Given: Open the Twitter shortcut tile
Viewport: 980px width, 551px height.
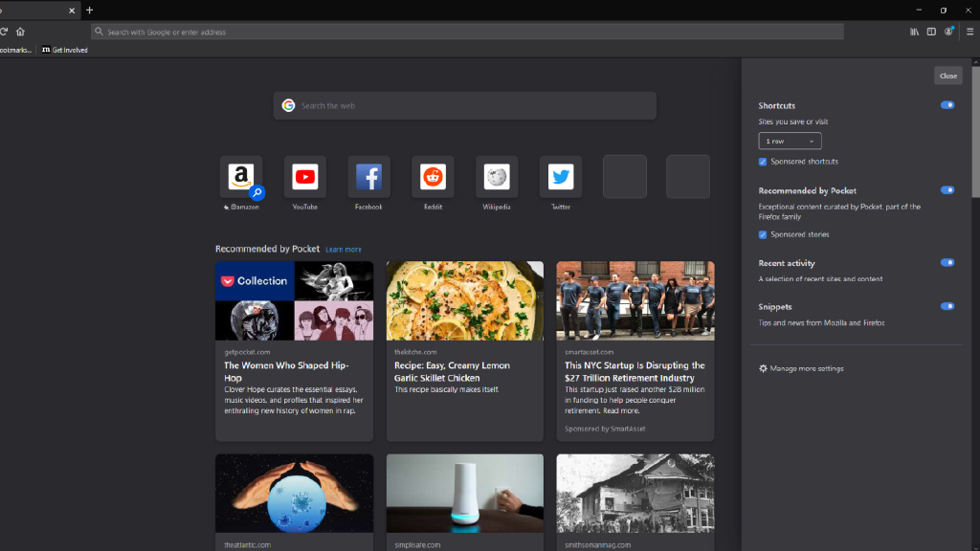Looking at the screenshot, I should (560, 177).
